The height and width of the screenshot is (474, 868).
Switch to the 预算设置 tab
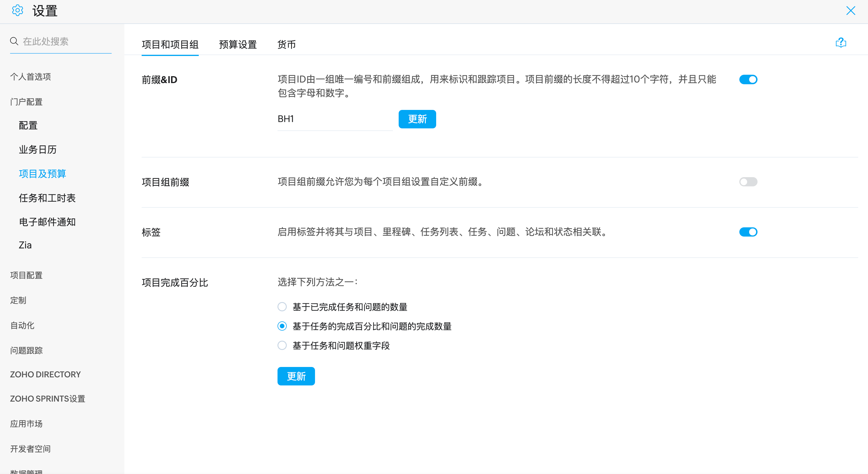tap(238, 44)
